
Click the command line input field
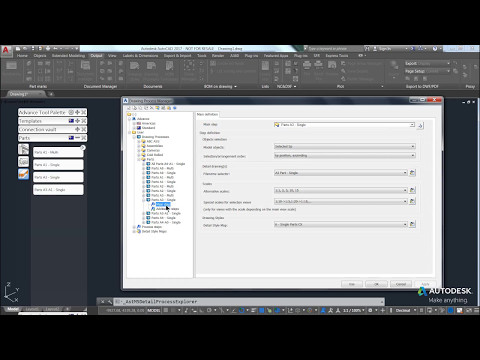tap(248, 302)
